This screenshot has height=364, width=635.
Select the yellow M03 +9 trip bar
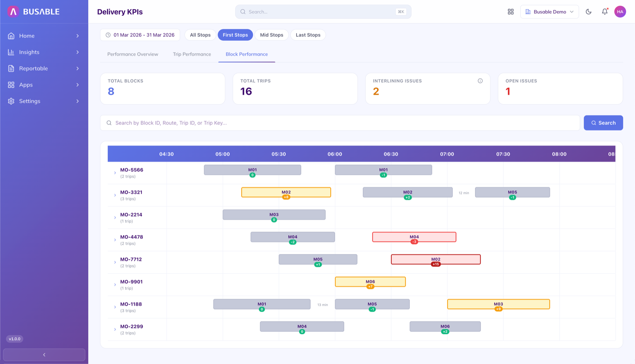click(x=498, y=304)
